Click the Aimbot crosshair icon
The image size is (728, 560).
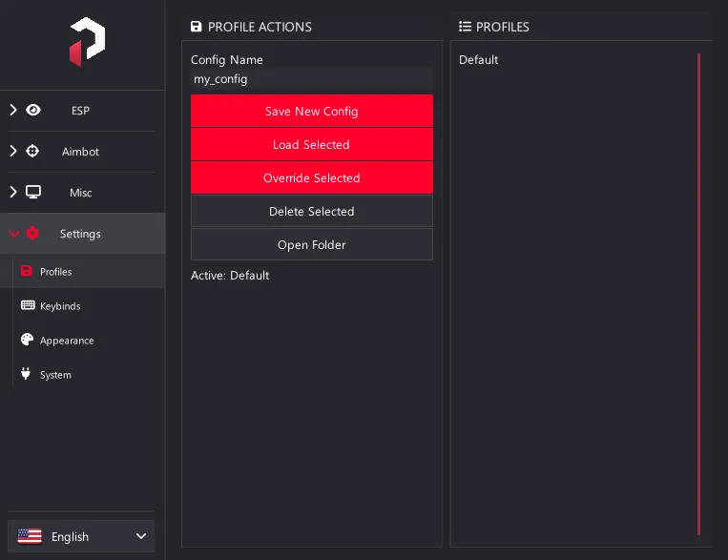pyautogui.click(x=32, y=151)
